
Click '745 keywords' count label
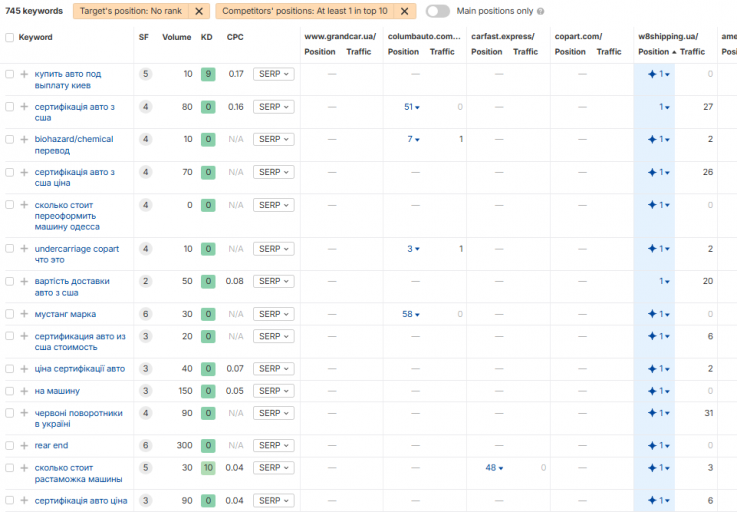[x=34, y=11]
